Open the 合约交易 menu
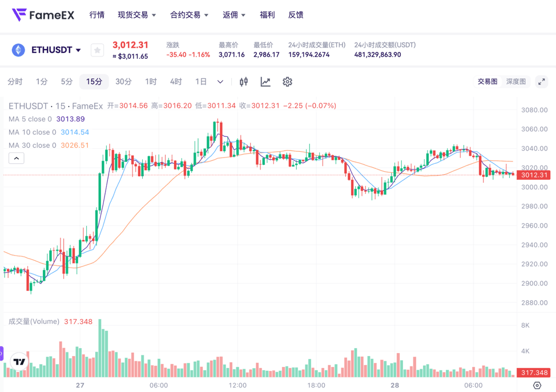This screenshot has height=392, width=556. [189, 15]
